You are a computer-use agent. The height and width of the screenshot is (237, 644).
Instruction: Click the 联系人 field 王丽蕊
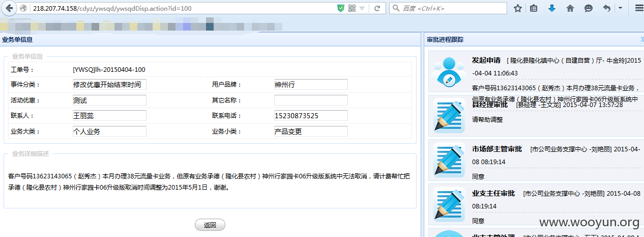pos(109,116)
